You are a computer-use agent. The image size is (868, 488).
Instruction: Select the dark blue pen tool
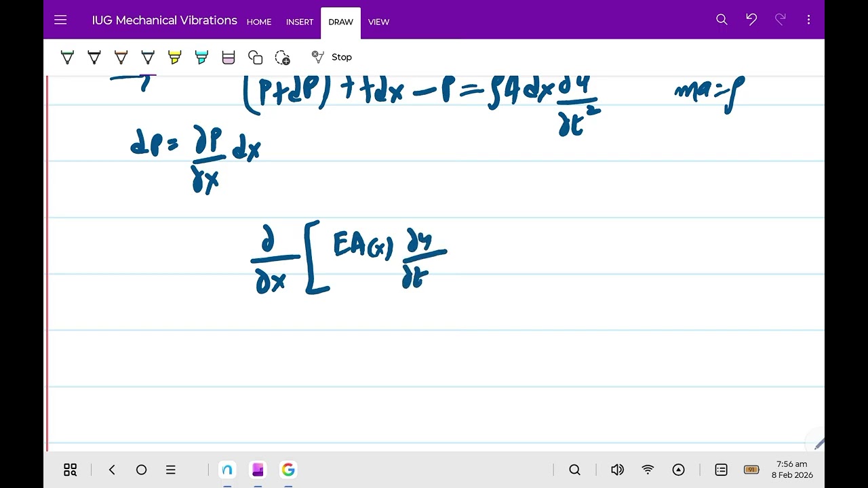pyautogui.click(x=148, y=58)
